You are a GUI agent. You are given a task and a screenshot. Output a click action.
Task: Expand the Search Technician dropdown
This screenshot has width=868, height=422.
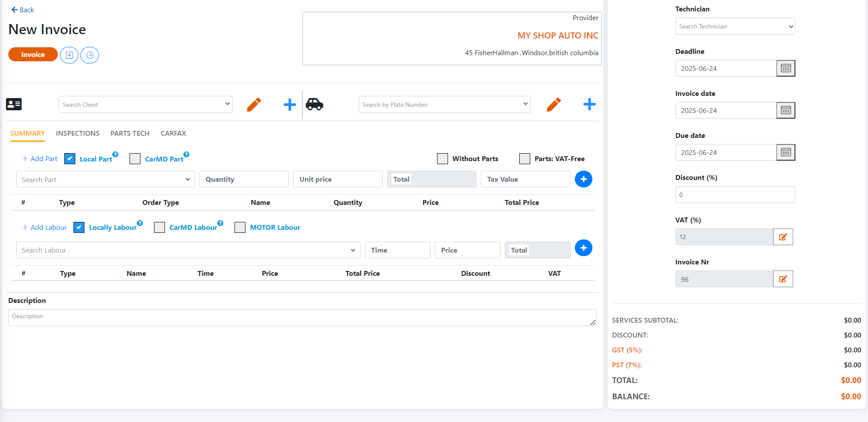[735, 26]
